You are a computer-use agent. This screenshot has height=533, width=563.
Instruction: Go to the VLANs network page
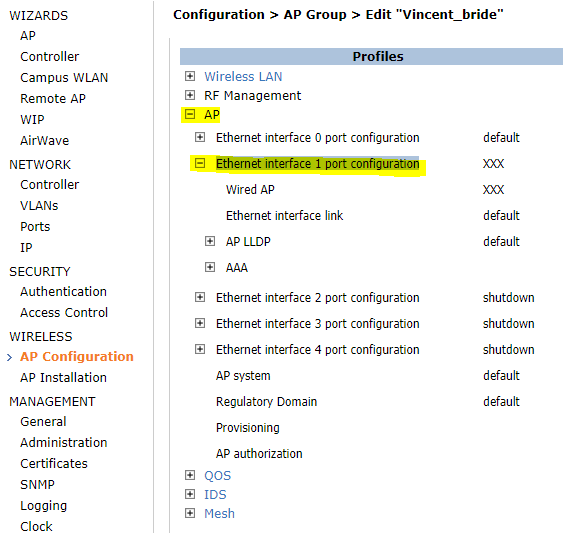point(39,205)
